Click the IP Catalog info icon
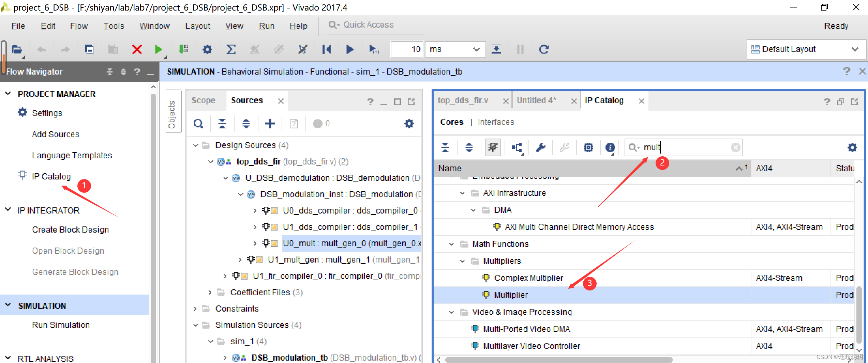This screenshot has height=363, width=868. [x=610, y=147]
